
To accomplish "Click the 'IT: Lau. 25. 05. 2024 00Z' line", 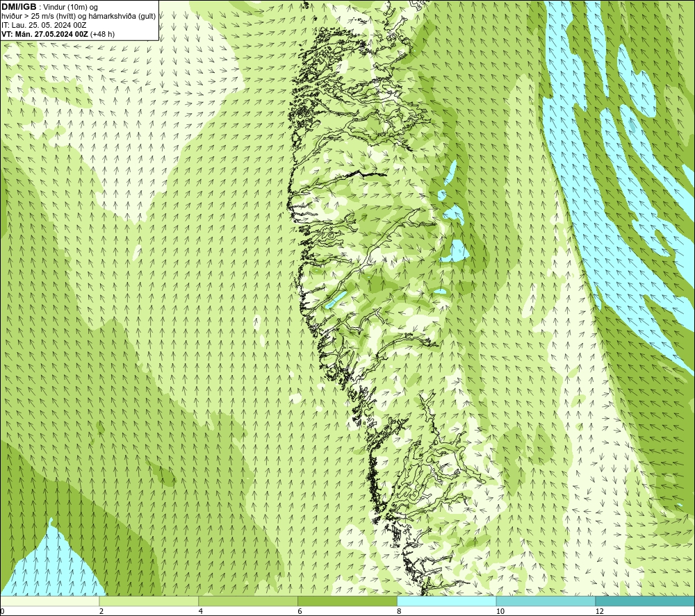I will [44, 25].
